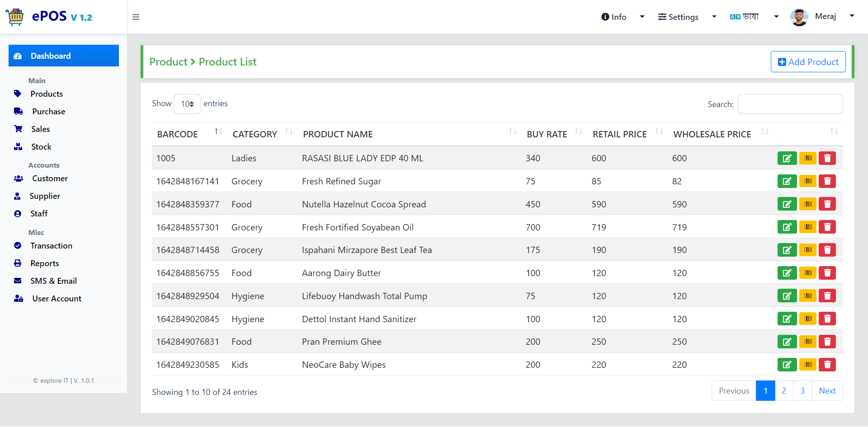Click the ePOS shopping cart logo
This screenshot has height=427, width=868.
pos(15,17)
